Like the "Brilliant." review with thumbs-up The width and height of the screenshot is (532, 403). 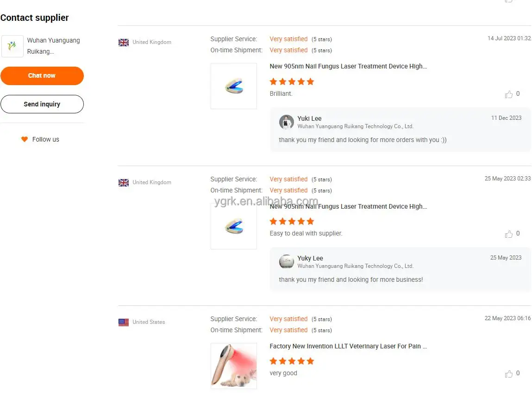(509, 94)
